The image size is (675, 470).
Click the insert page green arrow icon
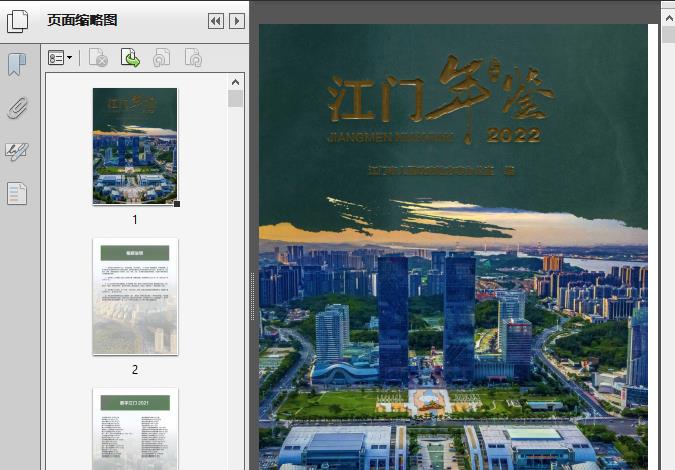tap(130, 58)
